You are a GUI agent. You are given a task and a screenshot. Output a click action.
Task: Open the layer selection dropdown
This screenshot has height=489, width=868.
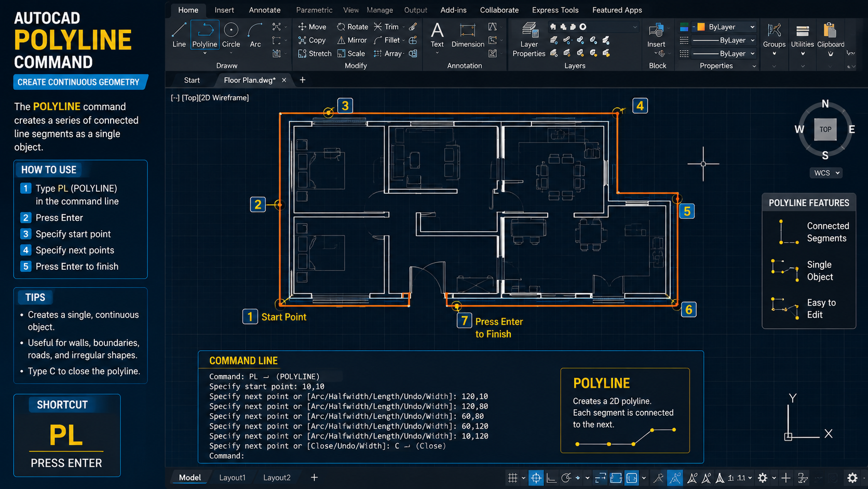point(593,27)
